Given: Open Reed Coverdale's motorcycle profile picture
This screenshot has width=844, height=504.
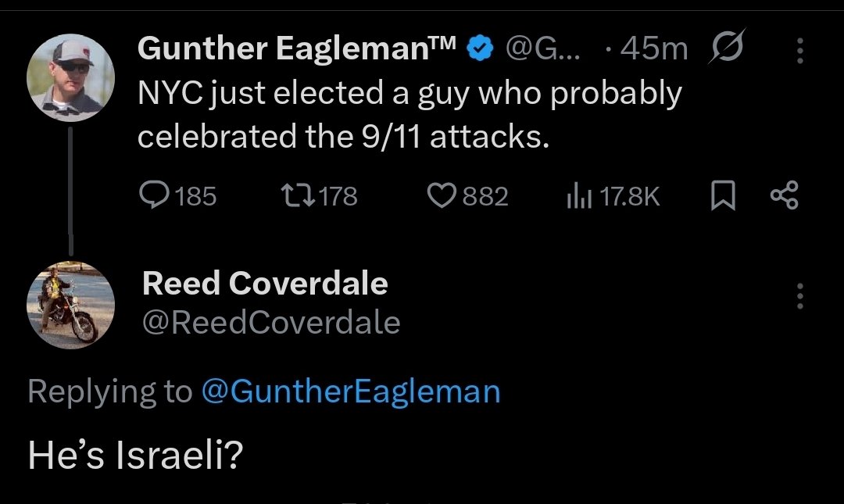Looking at the screenshot, I should 70,306.
